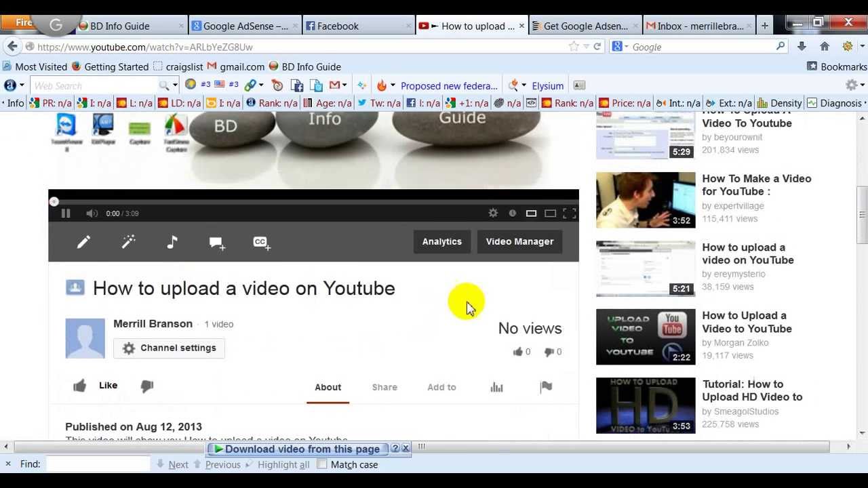Click the Merrill Branson channel name

153,324
